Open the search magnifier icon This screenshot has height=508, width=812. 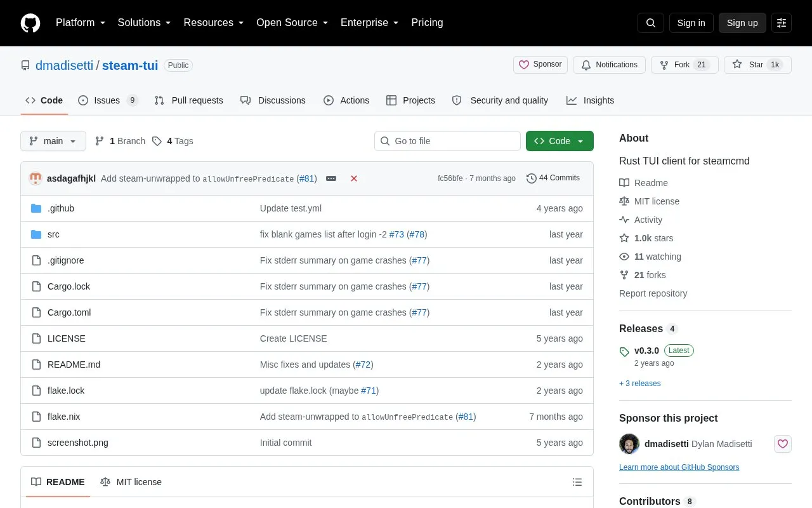click(651, 23)
